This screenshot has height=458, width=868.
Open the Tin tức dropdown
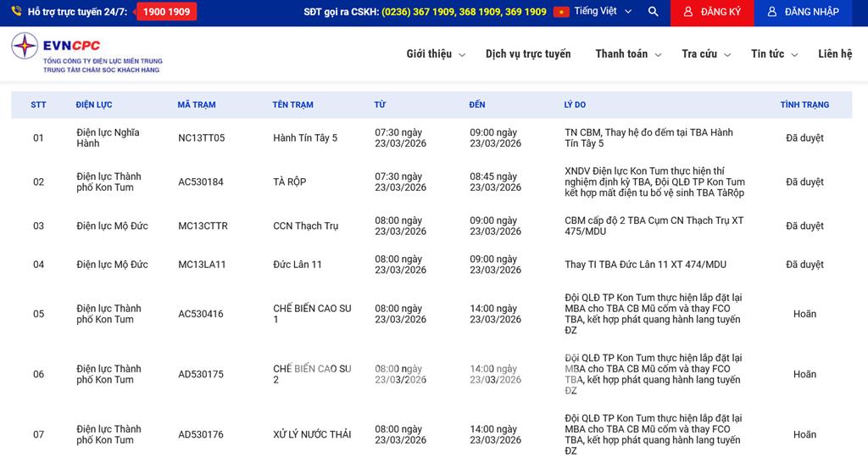[x=774, y=54]
